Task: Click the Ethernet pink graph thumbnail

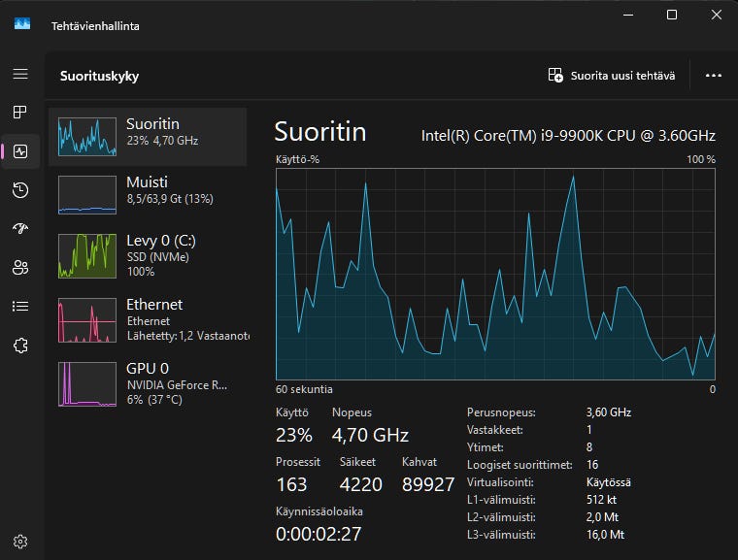Action: [x=87, y=320]
